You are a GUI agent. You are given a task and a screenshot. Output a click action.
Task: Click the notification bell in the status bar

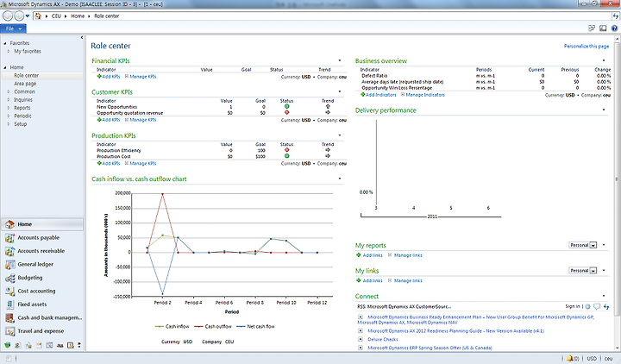[569, 359]
